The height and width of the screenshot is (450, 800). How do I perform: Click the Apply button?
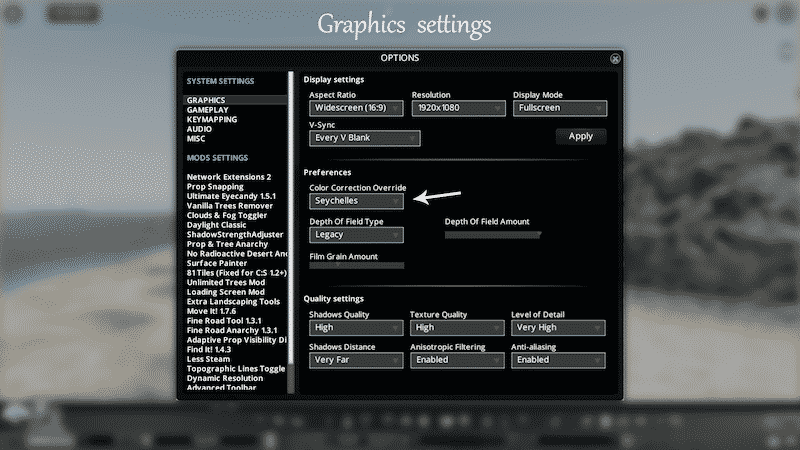click(x=580, y=137)
